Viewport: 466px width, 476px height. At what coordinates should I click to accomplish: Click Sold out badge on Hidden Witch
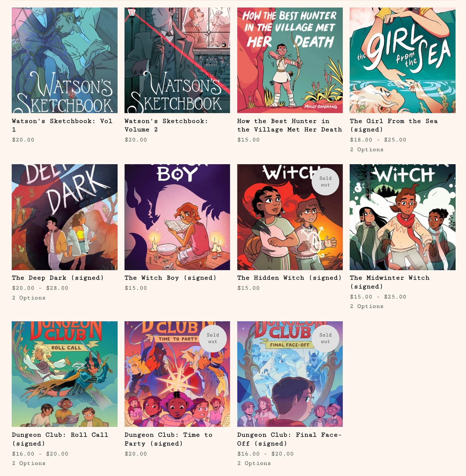(x=325, y=181)
